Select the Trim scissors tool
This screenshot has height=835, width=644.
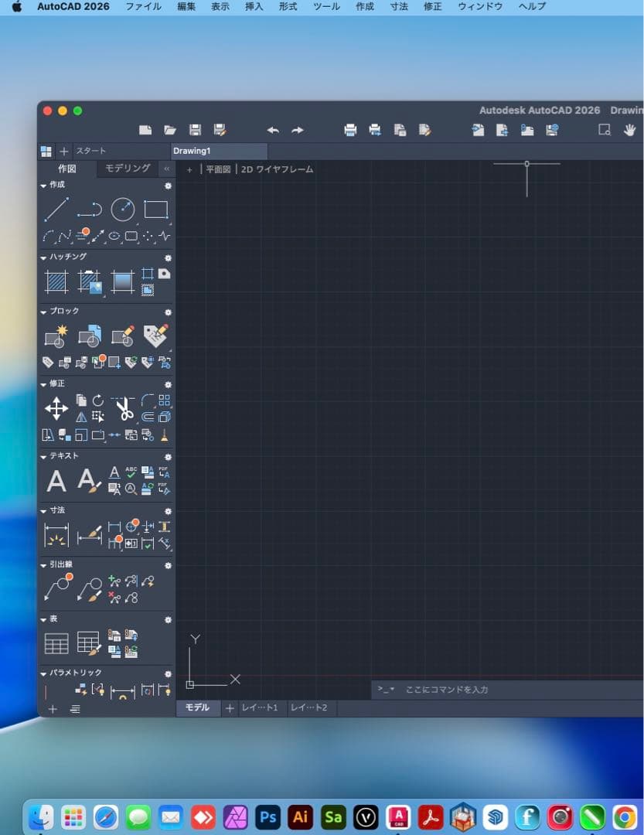pos(123,409)
